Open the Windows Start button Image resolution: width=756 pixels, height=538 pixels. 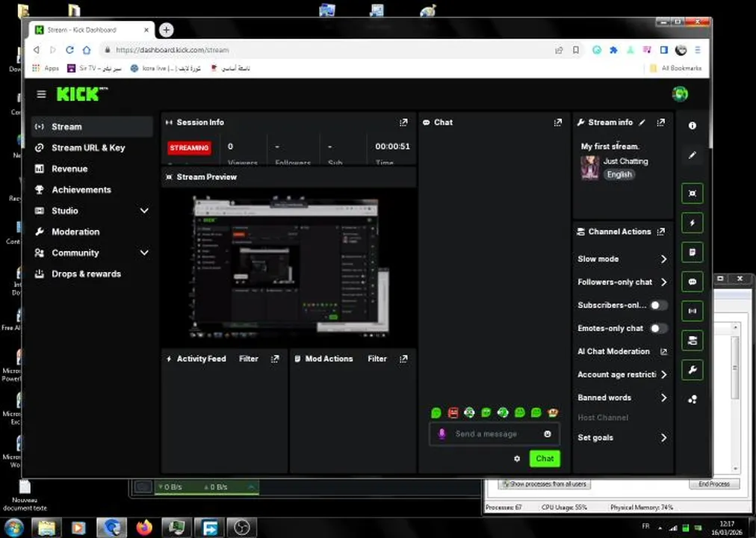pyautogui.click(x=14, y=528)
